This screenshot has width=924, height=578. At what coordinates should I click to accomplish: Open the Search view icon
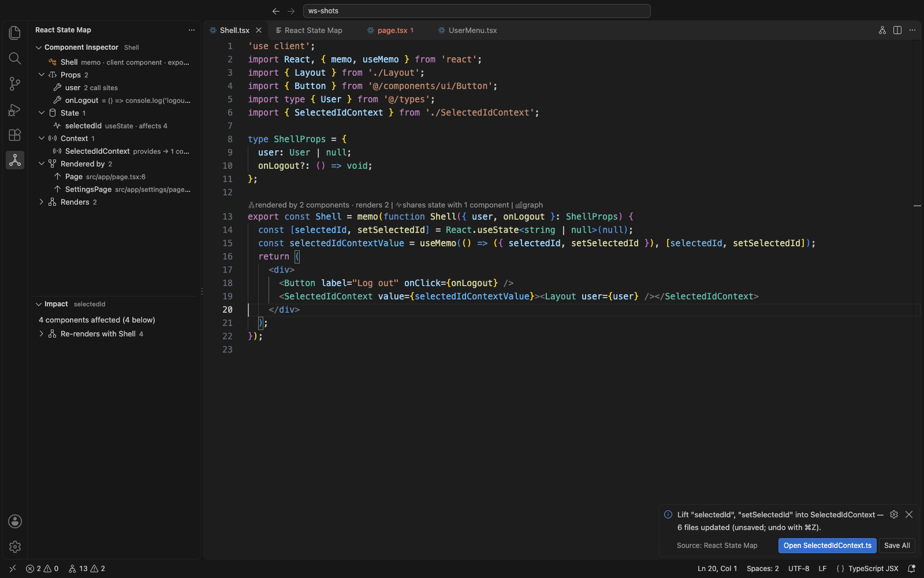point(15,58)
